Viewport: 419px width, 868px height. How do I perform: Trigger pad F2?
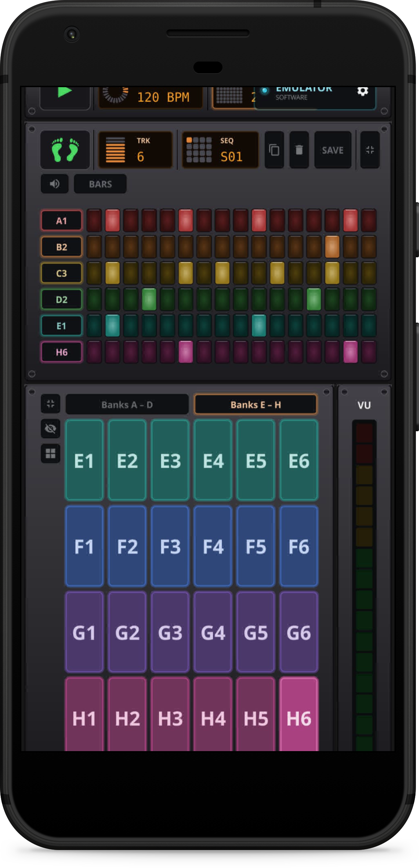click(127, 546)
